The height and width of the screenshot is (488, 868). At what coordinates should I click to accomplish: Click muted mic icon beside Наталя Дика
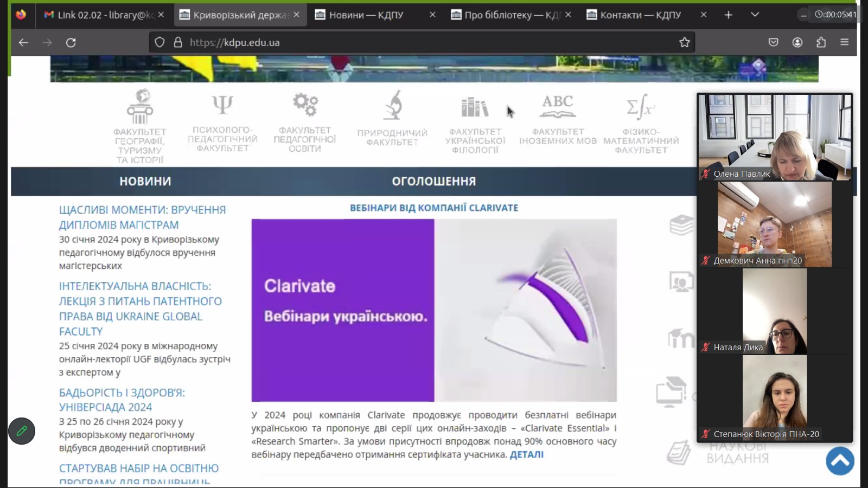[x=705, y=348]
